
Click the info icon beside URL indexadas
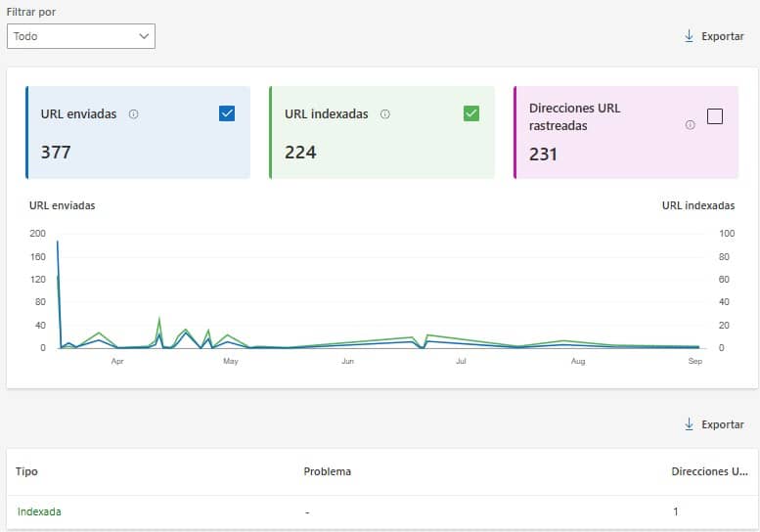point(385,114)
